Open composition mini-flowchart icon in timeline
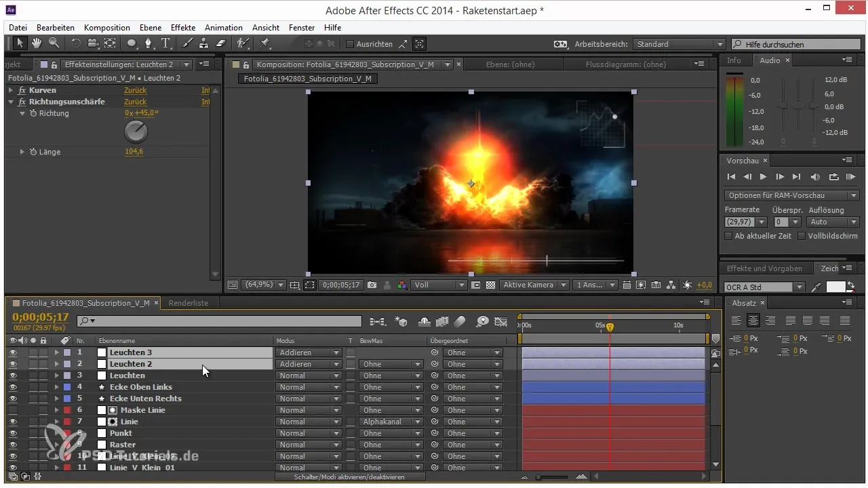868x488 pixels. (x=378, y=321)
